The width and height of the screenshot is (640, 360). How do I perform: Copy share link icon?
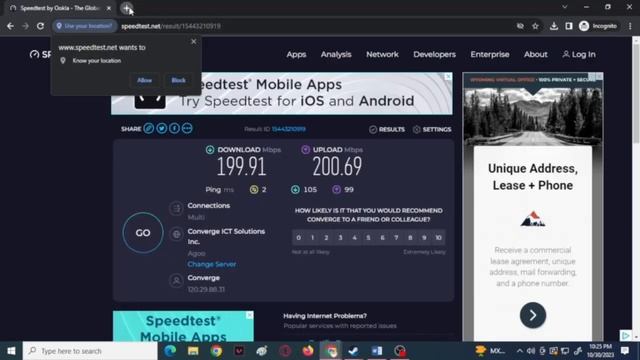coord(149,129)
